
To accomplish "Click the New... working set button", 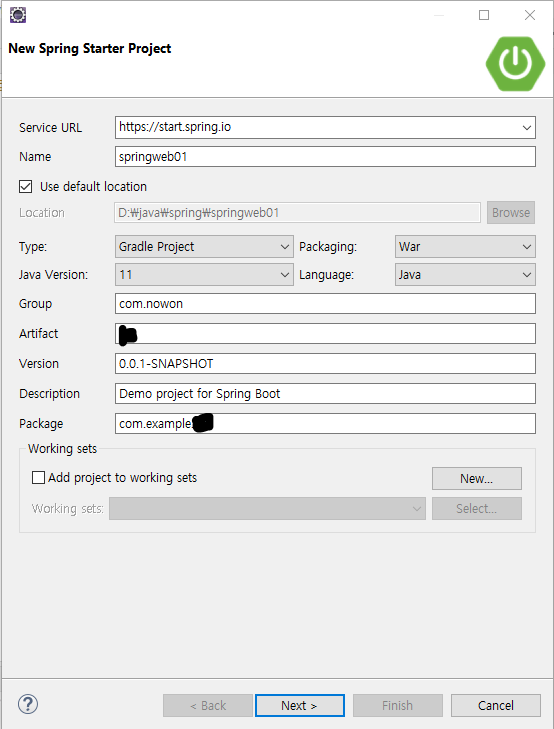I will point(477,478).
